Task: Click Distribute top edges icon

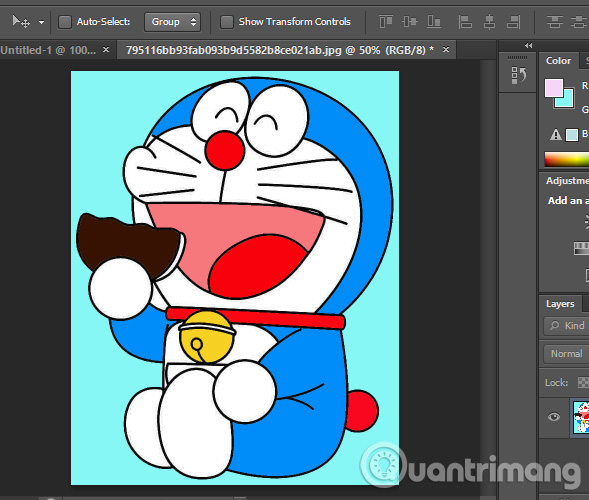Action: (x=554, y=22)
